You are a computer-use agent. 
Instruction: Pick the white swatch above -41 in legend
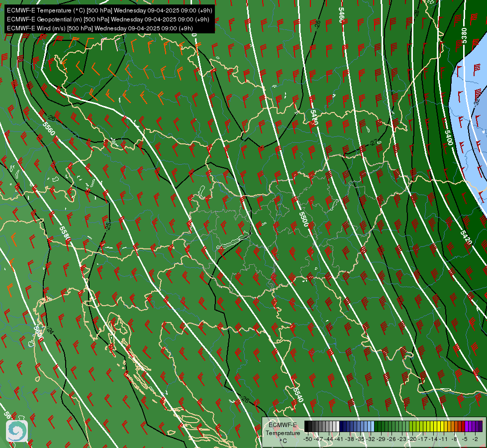tap(338, 427)
